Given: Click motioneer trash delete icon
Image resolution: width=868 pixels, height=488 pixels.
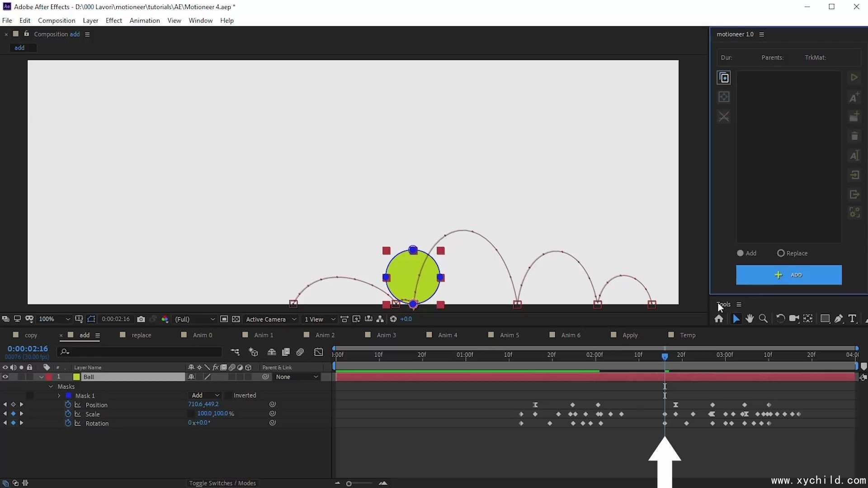Looking at the screenshot, I should (854, 136).
